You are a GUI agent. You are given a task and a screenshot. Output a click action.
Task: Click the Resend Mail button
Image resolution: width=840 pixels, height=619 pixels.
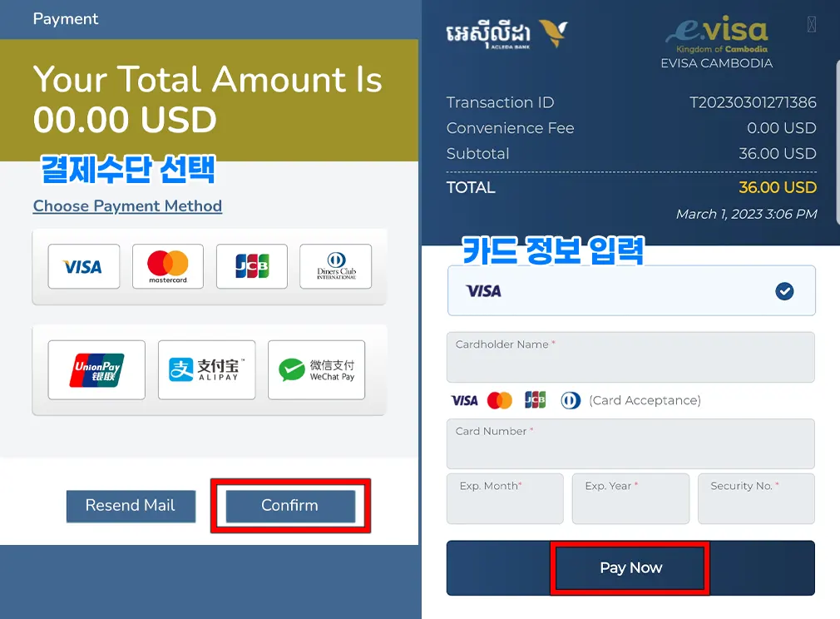coord(131,505)
